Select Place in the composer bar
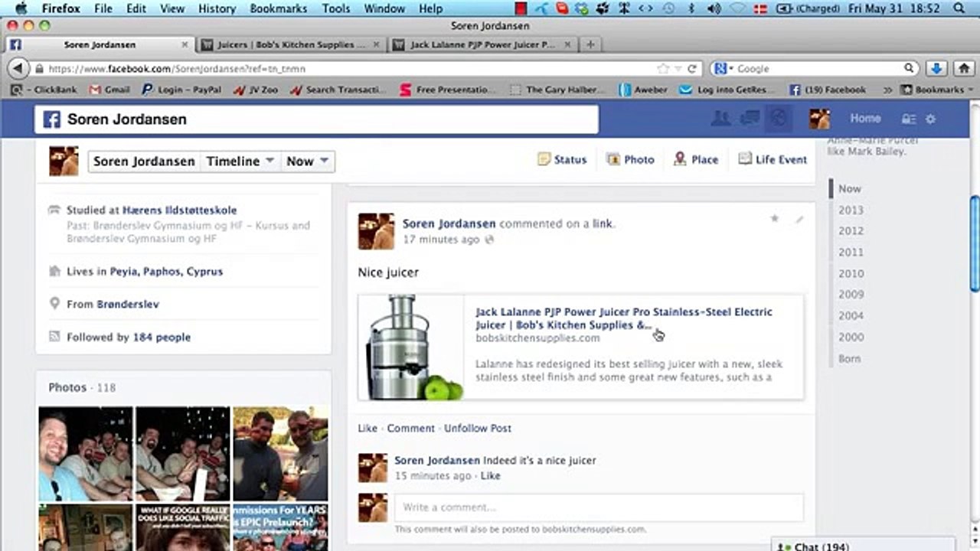 point(696,160)
